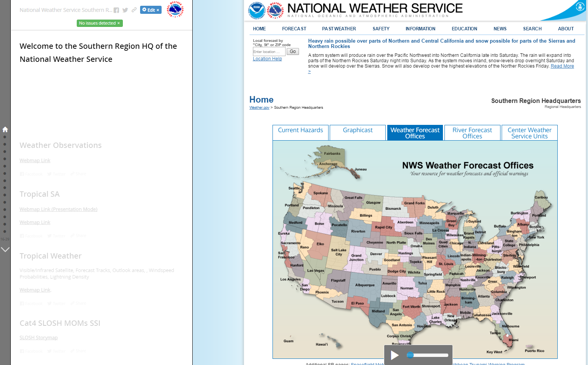This screenshot has width=588, height=365.
Task: Click Share link under Tropical SA
Action: click(x=78, y=236)
